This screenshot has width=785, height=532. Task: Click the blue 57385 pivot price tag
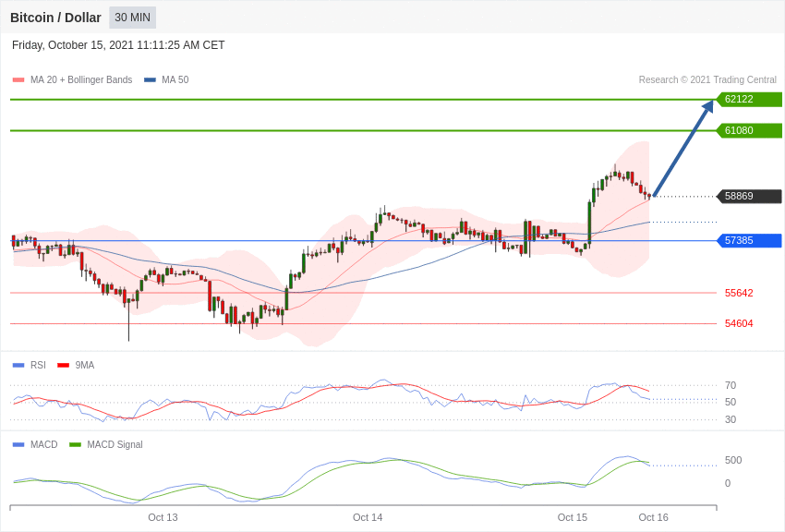749,241
